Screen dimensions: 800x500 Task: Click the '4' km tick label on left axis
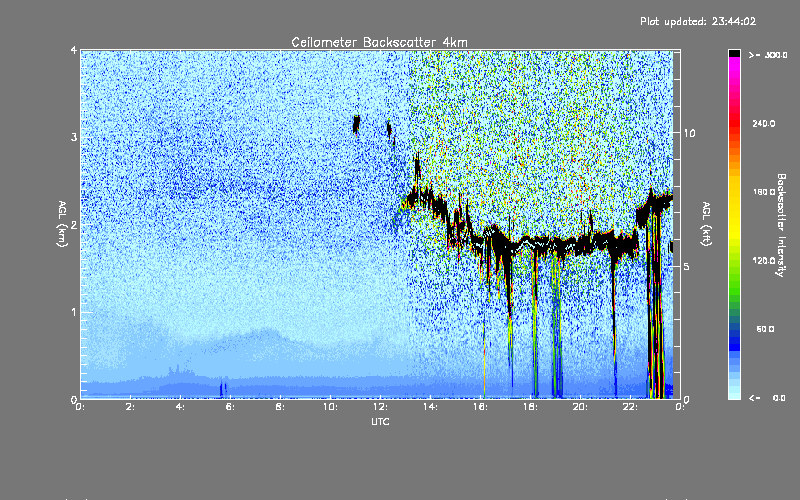74,50
